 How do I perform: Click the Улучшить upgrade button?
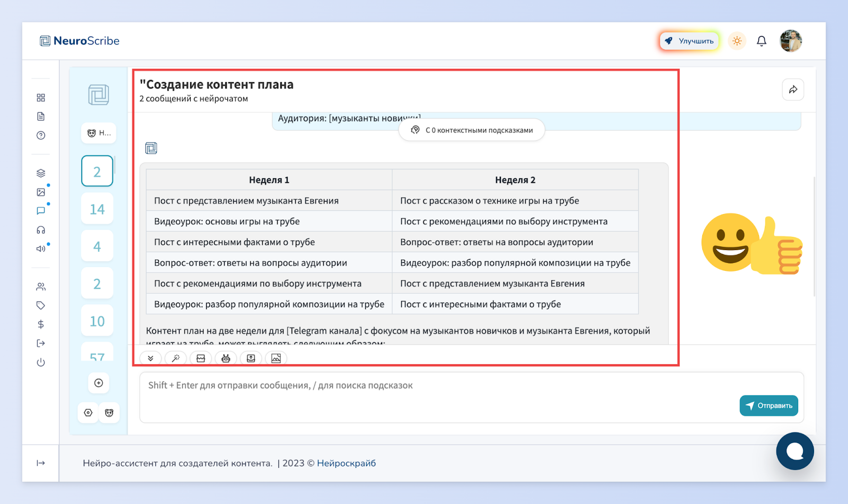pyautogui.click(x=690, y=41)
